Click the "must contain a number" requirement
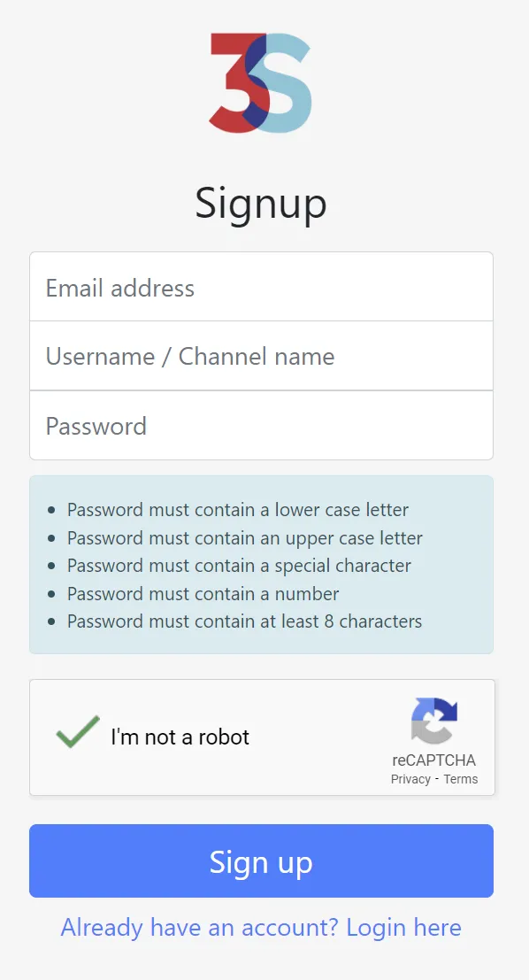 tap(203, 593)
